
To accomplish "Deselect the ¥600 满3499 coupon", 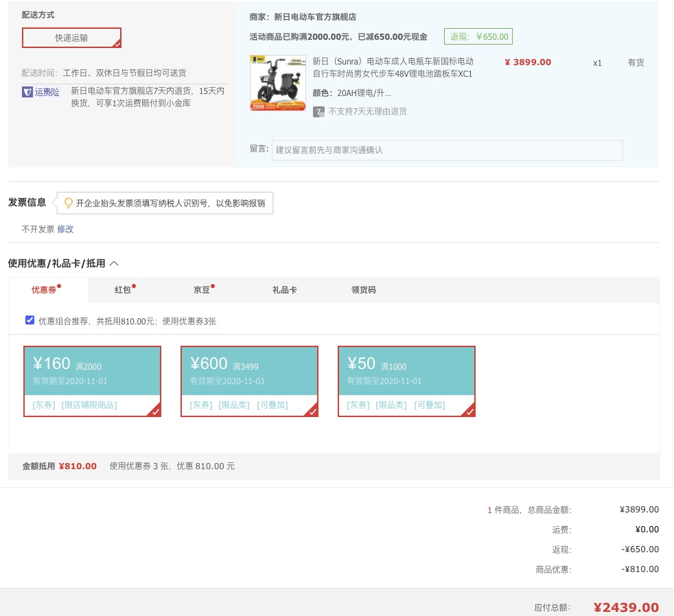I will pyautogui.click(x=249, y=381).
